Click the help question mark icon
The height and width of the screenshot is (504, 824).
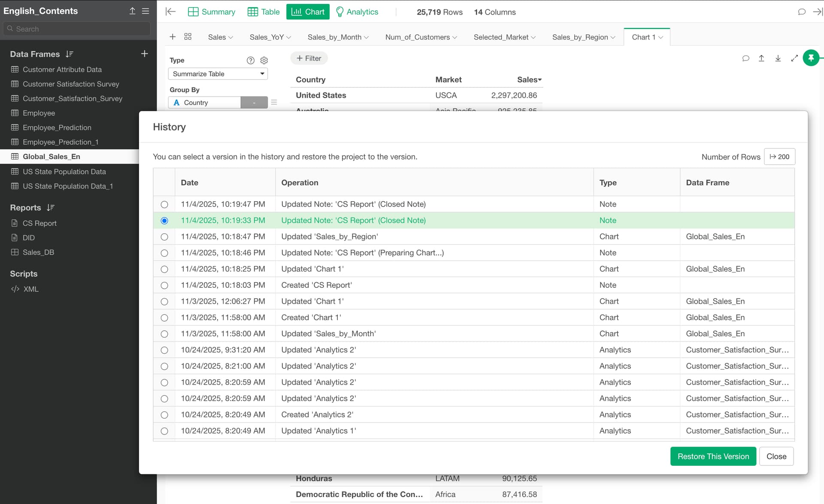coord(251,60)
